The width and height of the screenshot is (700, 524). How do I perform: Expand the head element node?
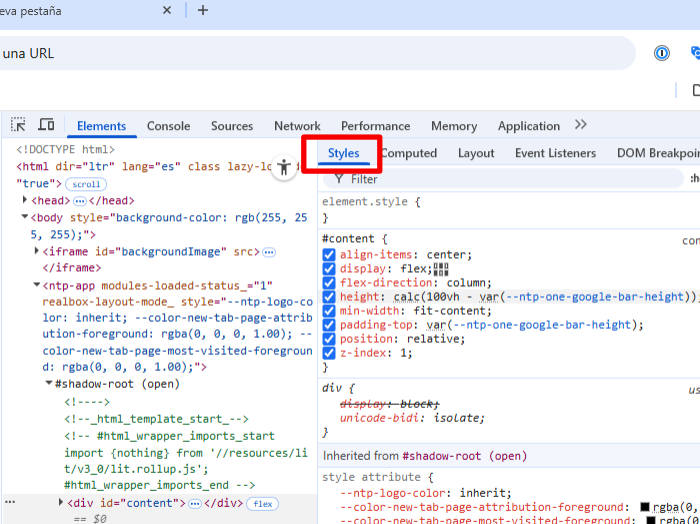[x=25, y=200]
